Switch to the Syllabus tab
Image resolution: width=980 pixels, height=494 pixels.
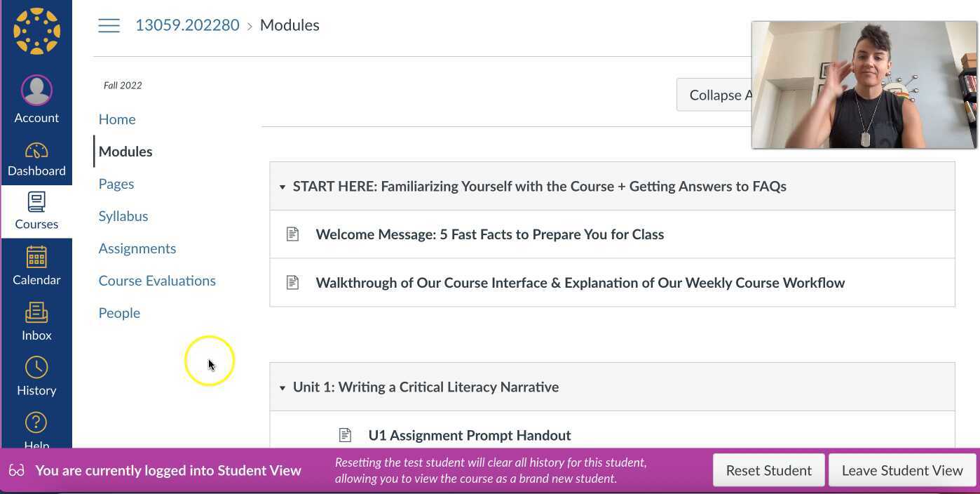pos(123,215)
